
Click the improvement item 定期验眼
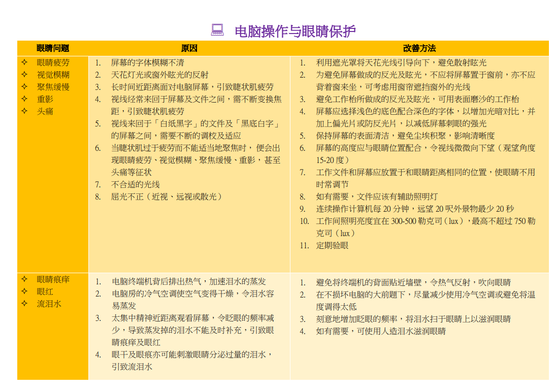click(332, 245)
